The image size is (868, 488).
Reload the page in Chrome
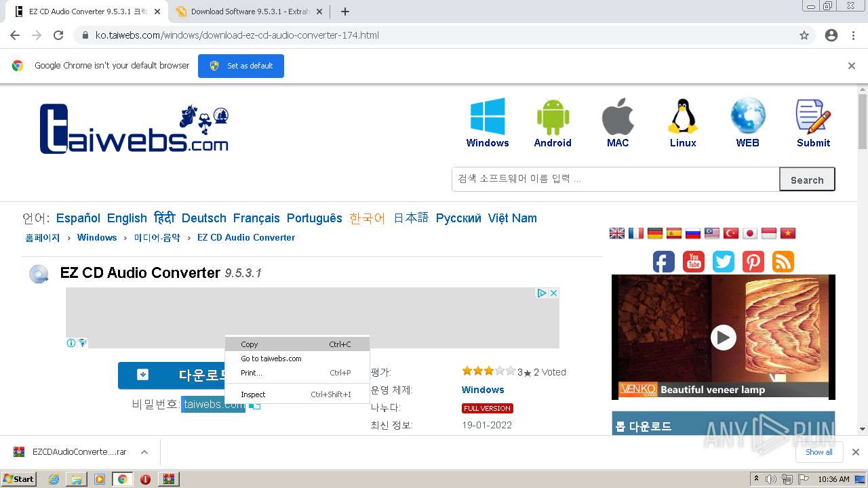[x=58, y=35]
